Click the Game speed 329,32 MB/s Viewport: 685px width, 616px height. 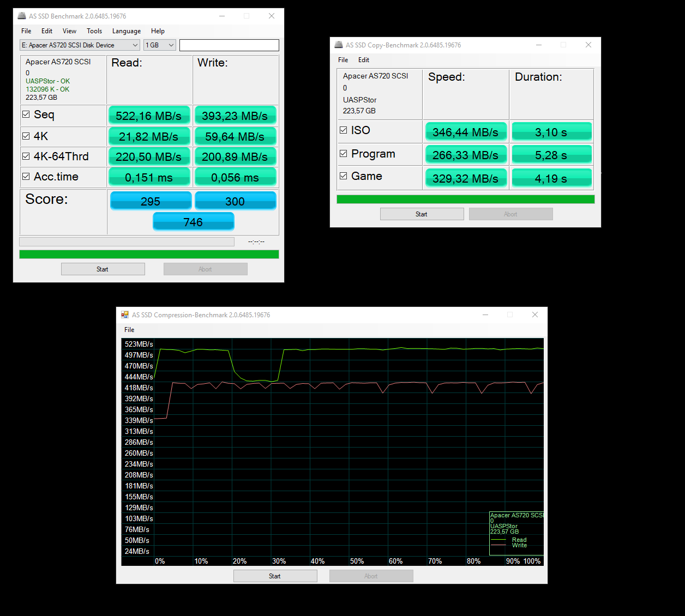point(466,178)
